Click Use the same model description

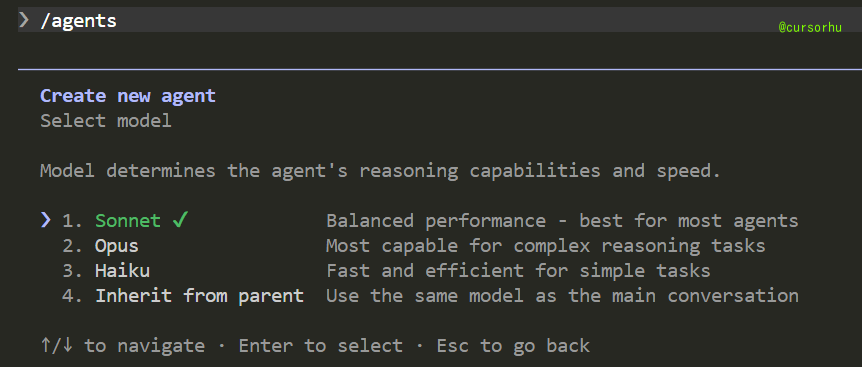[562, 296]
